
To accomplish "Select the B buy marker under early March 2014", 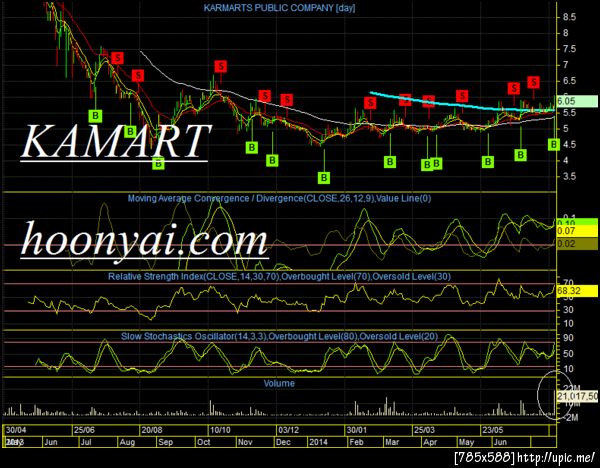I will (x=390, y=161).
